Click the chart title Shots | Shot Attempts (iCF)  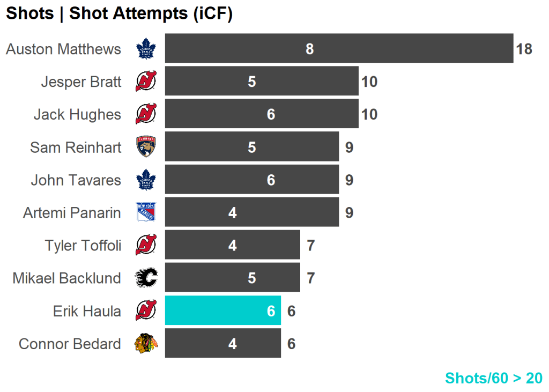pyautogui.click(x=119, y=14)
